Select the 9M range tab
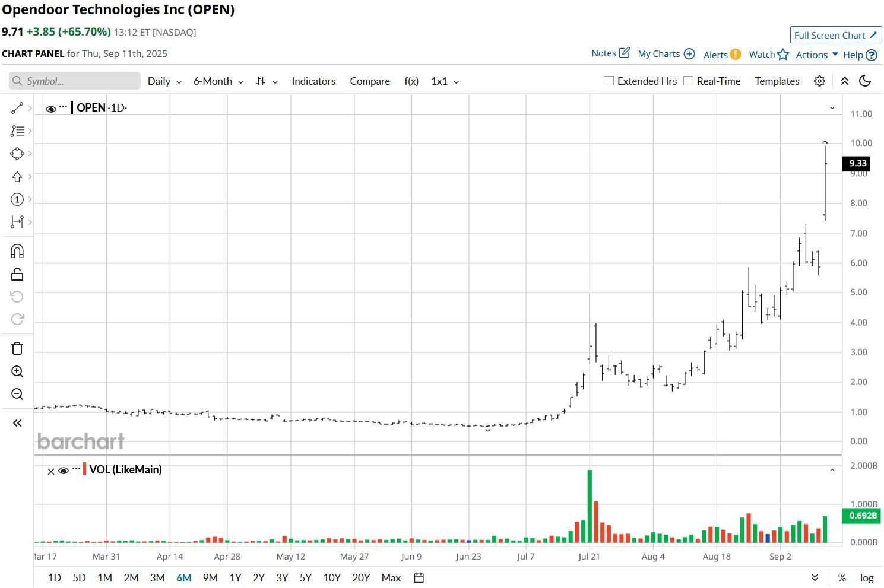 pyautogui.click(x=210, y=578)
